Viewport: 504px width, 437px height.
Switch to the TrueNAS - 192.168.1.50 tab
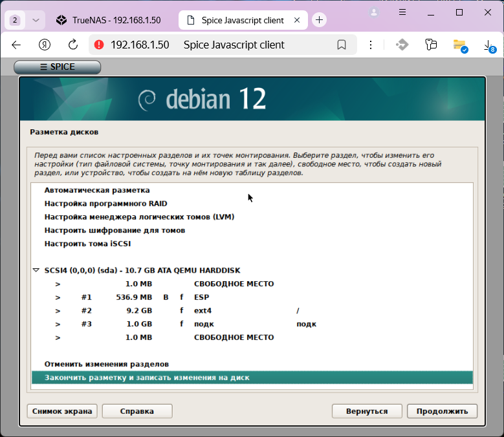pyautogui.click(x=109, y=20)
